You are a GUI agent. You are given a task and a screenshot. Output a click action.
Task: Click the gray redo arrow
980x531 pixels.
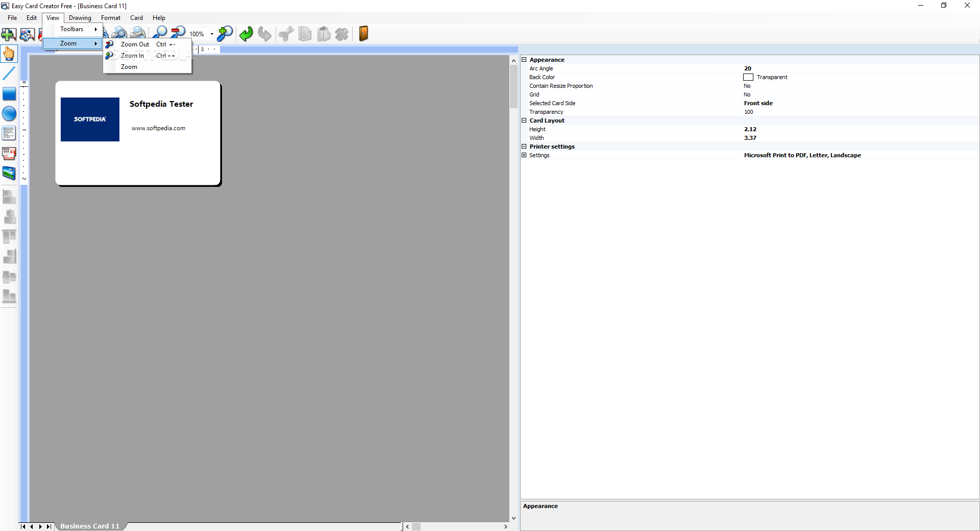click(264, 34)
